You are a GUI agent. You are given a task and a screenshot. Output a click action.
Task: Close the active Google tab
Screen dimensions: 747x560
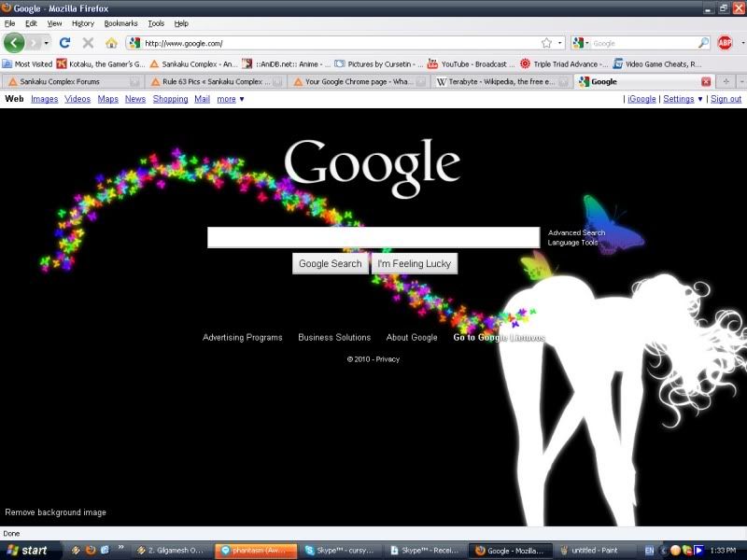point(706,81)
